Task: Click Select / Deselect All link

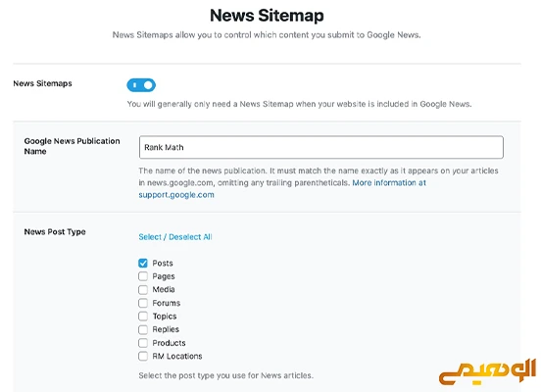Action: pos(175,237)
